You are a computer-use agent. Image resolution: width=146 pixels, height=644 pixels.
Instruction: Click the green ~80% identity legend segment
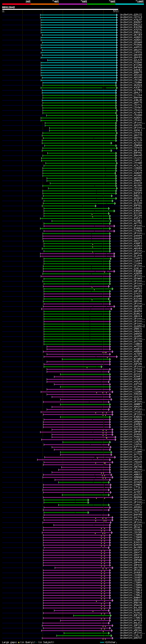101,4
